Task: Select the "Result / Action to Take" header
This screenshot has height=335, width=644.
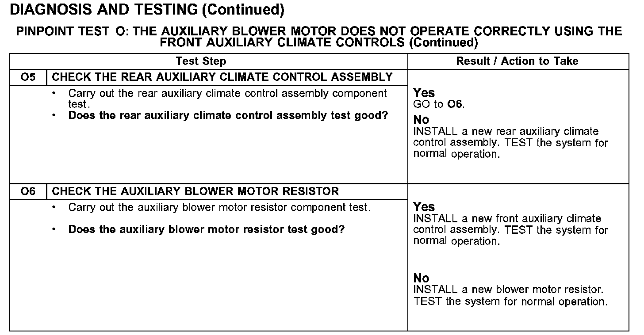Action: click(517, 61)
